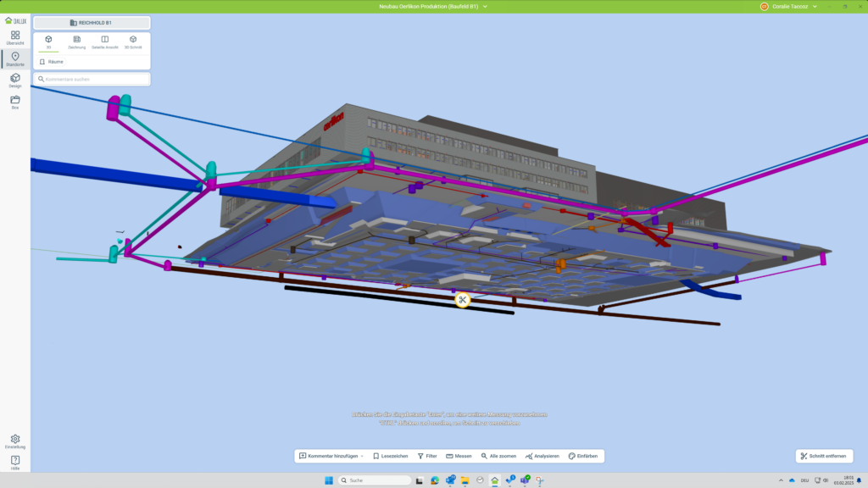
Task: Open the Einfärben colorize tool
Action: (583, 456)
